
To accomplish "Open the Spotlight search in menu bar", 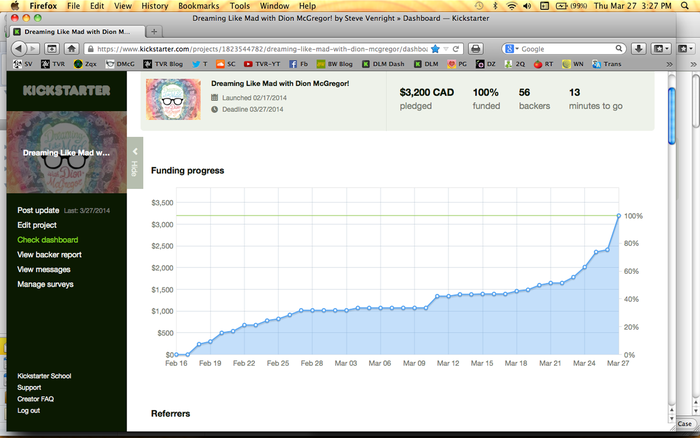I will (x=685, y=6).
